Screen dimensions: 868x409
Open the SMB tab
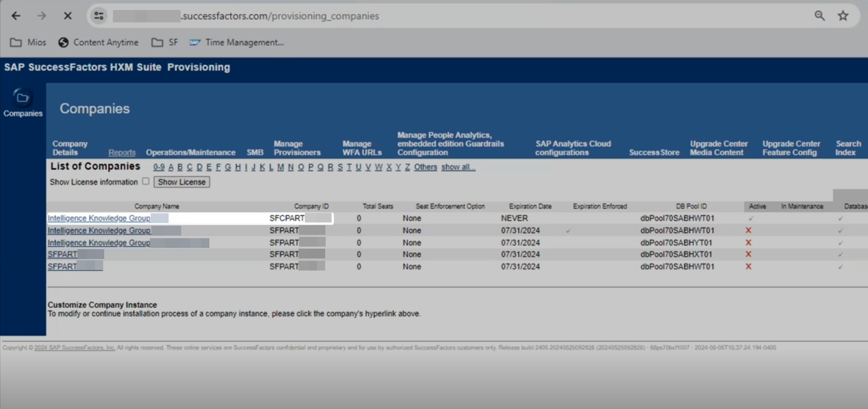255,152
